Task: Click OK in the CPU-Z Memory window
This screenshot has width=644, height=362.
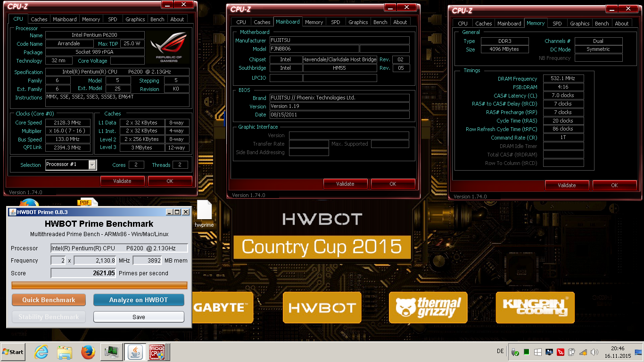Action: click(x=614, y=185)
